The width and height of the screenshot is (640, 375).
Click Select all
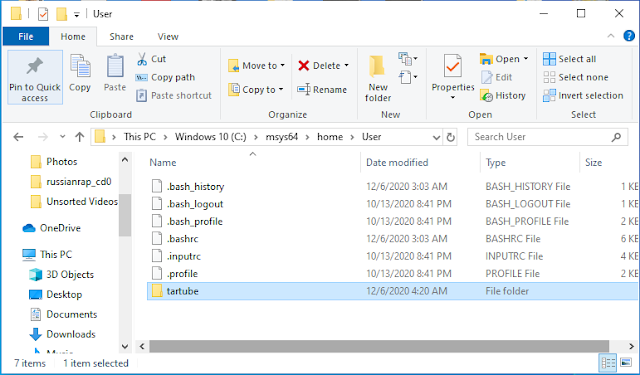570,59
